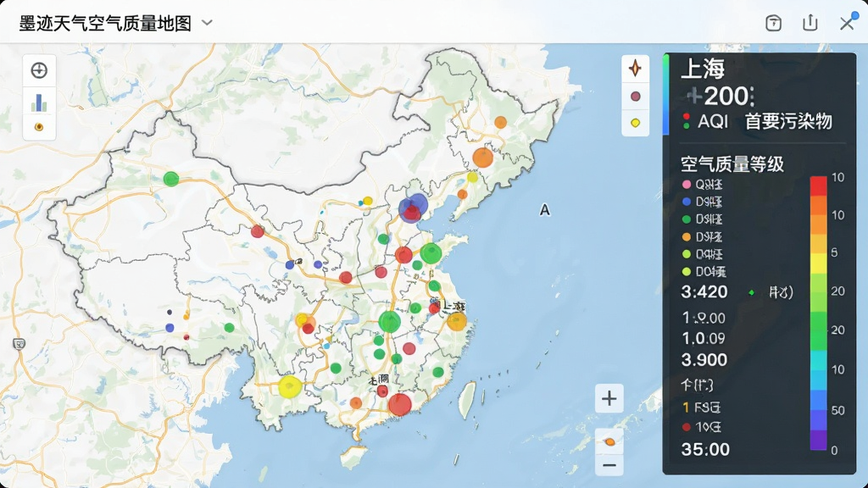The width and height of the screenshot is (868, 488).
Task: Switch to the AQI tab
Action: pos(712,121)
